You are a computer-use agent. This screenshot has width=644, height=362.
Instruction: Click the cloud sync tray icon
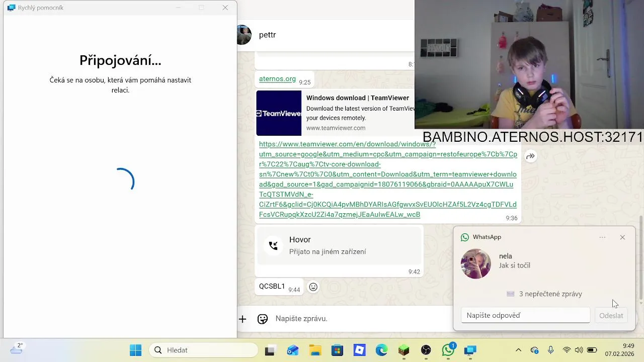point(534,350)
